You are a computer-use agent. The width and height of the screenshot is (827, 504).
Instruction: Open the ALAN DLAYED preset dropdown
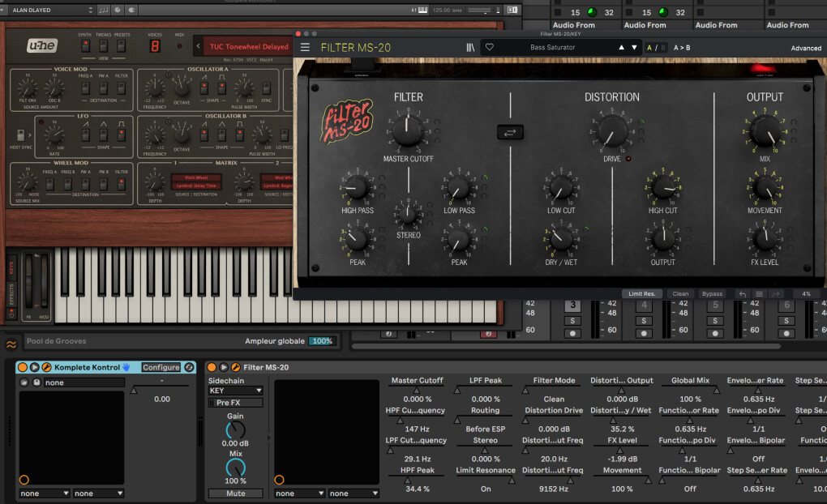(49, 11)
